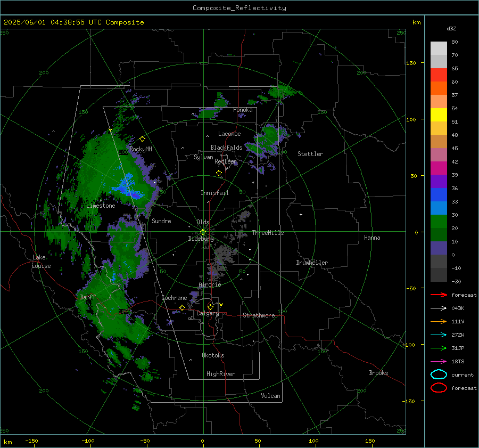
Task: Select the orange 111V arrow icon
Action: tap(439, 321)
